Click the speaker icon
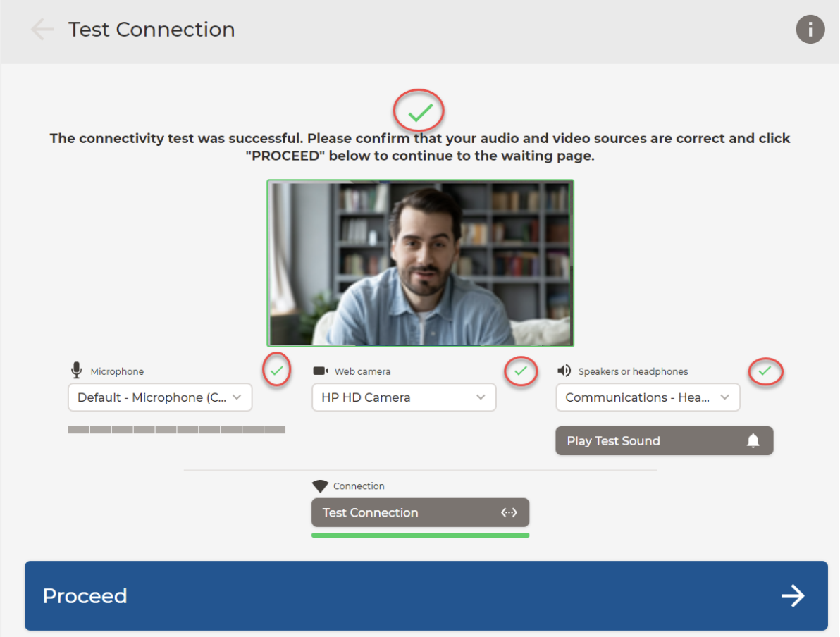840x637 pixels. point(564,371)
